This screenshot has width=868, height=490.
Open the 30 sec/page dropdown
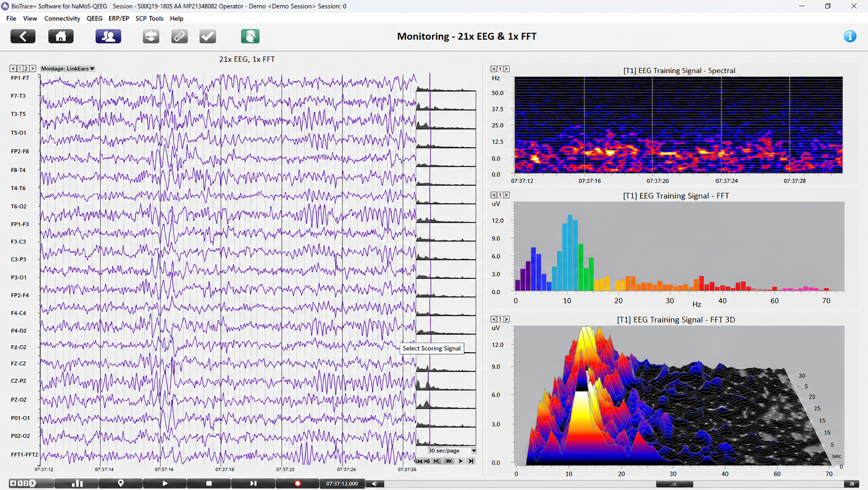[452, 450]
